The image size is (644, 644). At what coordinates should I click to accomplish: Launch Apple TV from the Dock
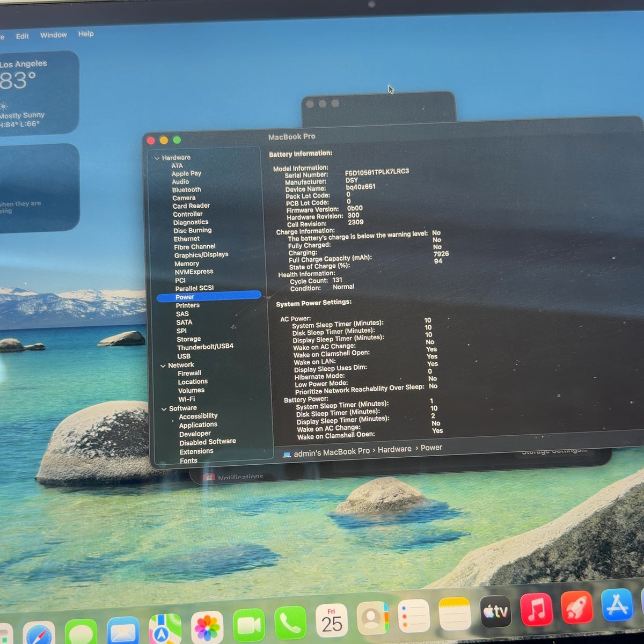pyautogui.click(x=495, y=611)
